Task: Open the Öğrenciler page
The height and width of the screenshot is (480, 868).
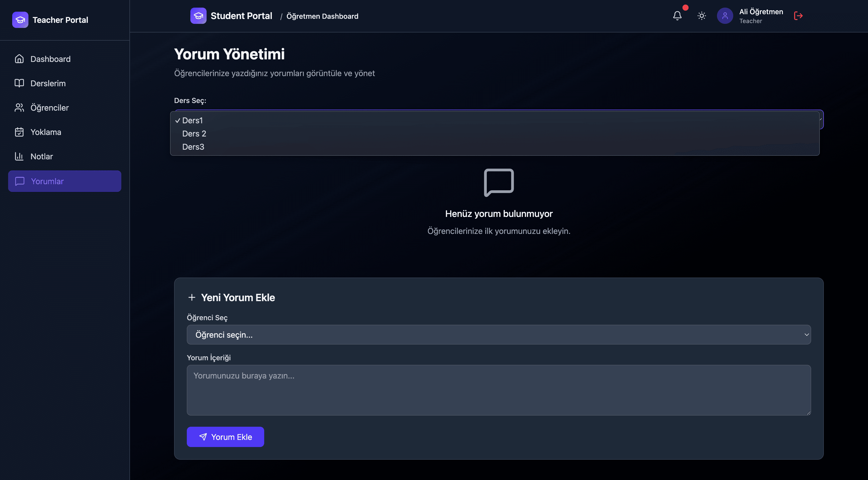Action: [x=49, y=108]
